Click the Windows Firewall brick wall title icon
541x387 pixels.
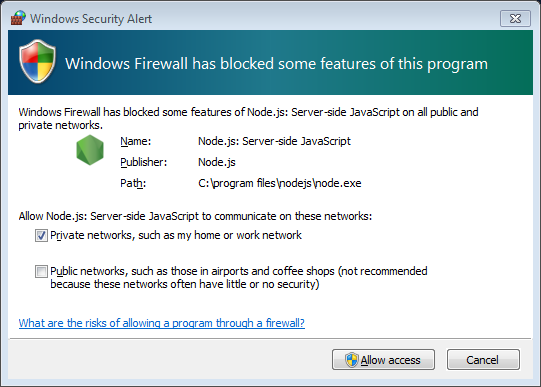pos(18,18)
